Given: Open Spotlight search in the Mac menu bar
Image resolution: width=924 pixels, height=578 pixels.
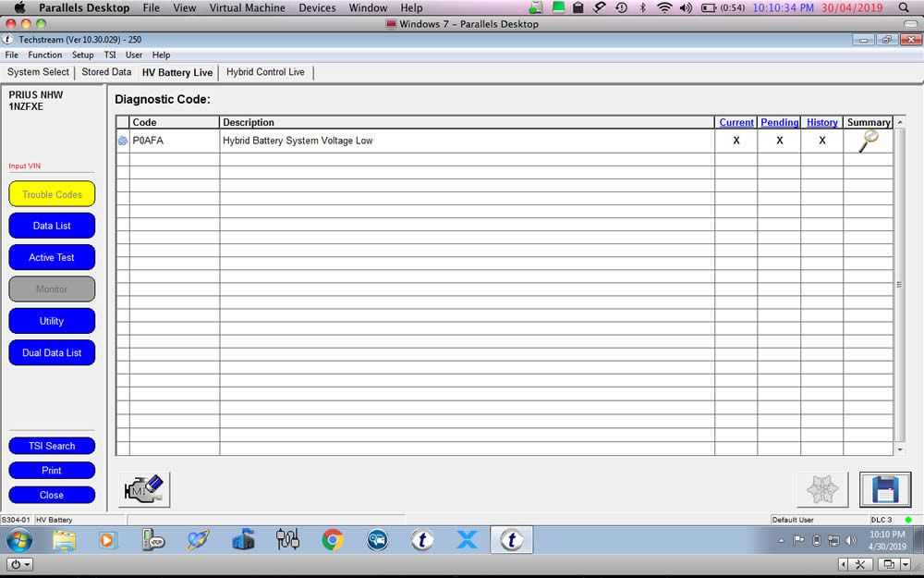Looking at the screenshot, I should click(x=904, y=7).
